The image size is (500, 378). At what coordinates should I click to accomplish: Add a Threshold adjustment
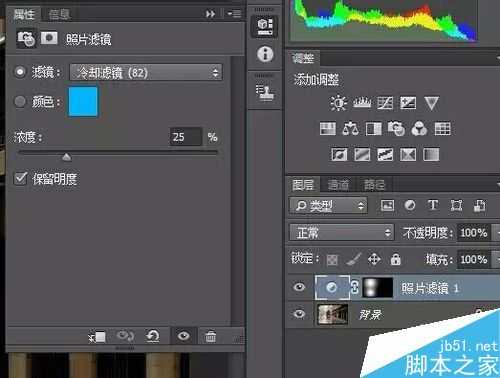(x=385, y=154)
